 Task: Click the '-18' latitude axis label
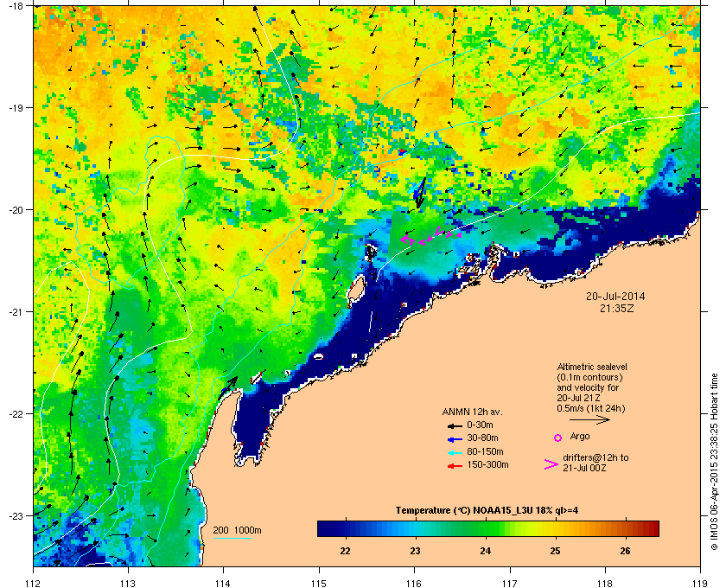click(15, 5)
